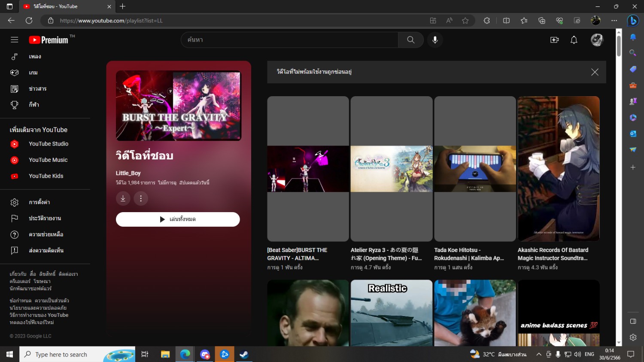Open the Realistic tank video thumbnail
644x362 pixels.
[x=392, y=313]
